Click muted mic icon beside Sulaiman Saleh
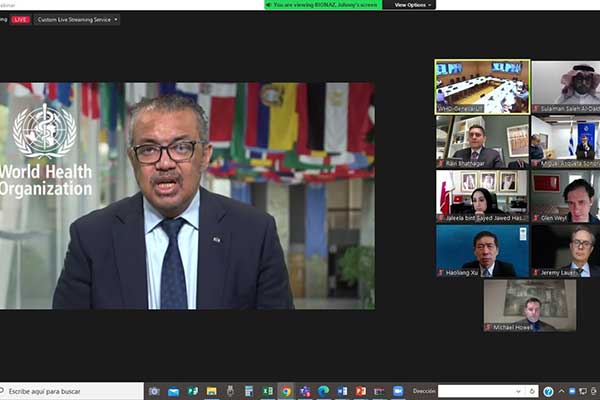Image resolution: width=600 pixels, height=400 pixels. (536, 109)
